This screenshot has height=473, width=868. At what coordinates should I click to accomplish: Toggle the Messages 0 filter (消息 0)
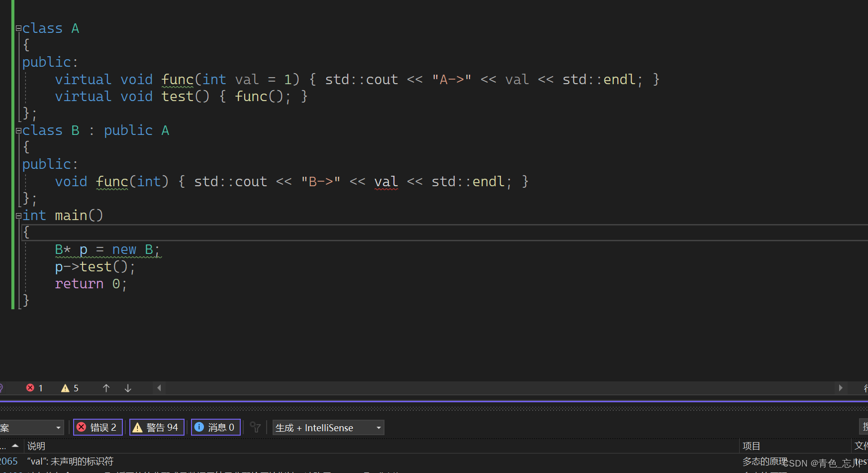(216, 427)
